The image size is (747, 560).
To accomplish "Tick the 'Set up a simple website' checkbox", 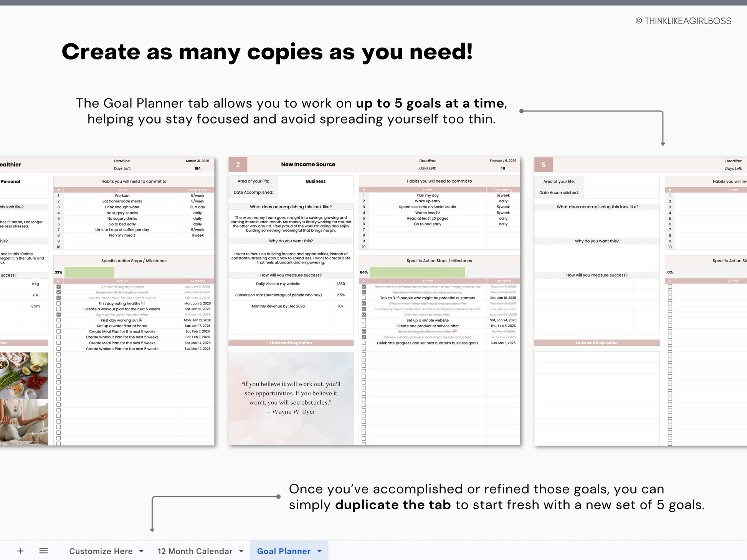I will [x=364, y=320].
